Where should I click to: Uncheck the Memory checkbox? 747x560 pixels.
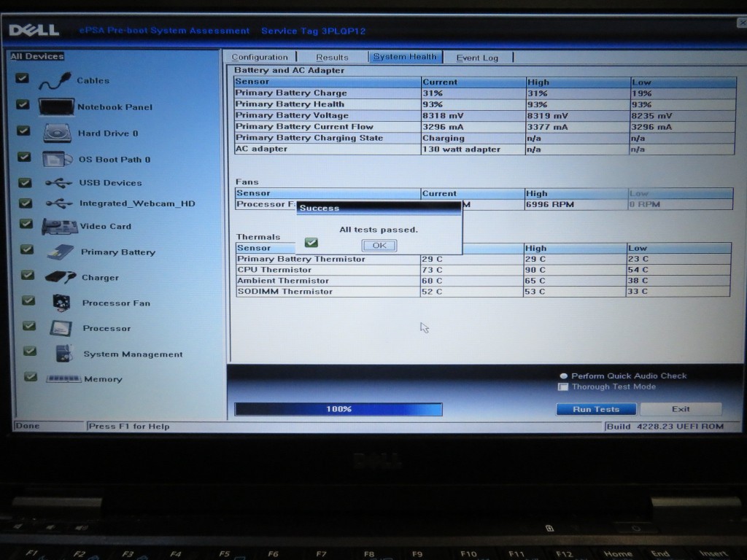pos(31,377)
